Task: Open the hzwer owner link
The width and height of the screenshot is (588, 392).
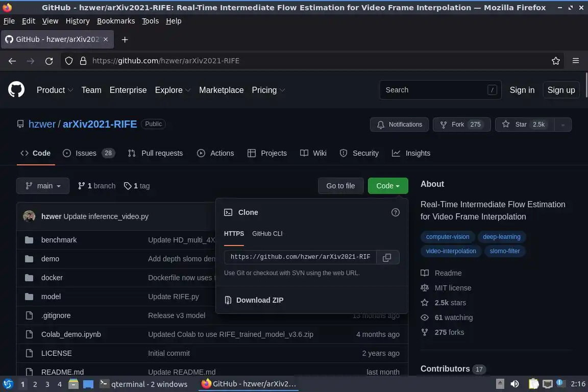Action: pyautogui.click(x=42, y=124)
